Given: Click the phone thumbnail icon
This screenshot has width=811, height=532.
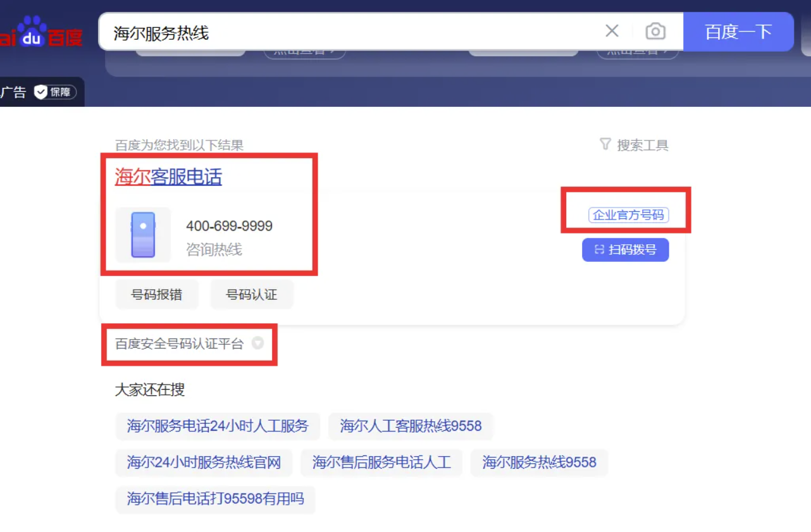Looking at the screenshot, I should 143,235.
